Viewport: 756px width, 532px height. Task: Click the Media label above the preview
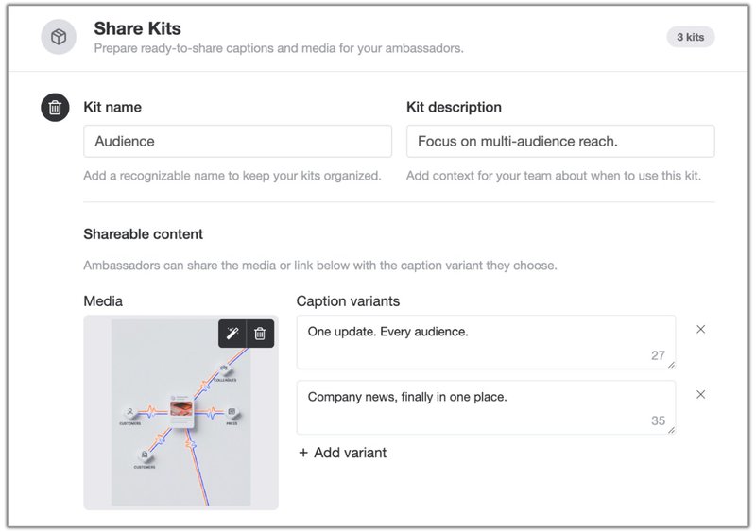click(x=103, y=301)
